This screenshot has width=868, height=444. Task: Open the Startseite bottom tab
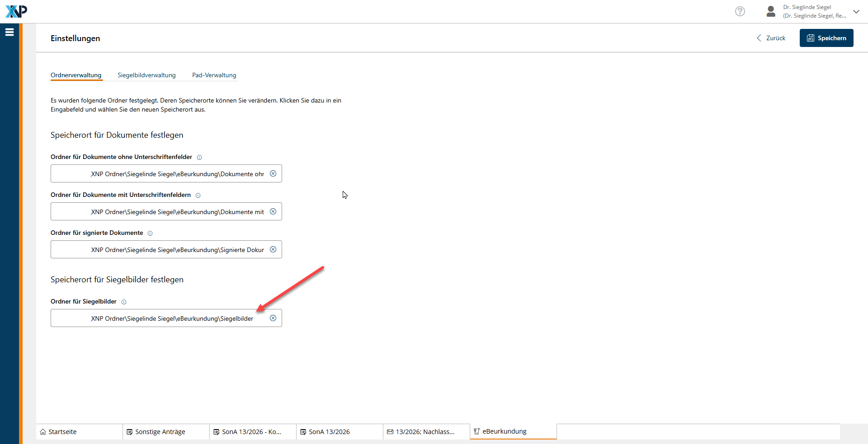tap(62, 432)
